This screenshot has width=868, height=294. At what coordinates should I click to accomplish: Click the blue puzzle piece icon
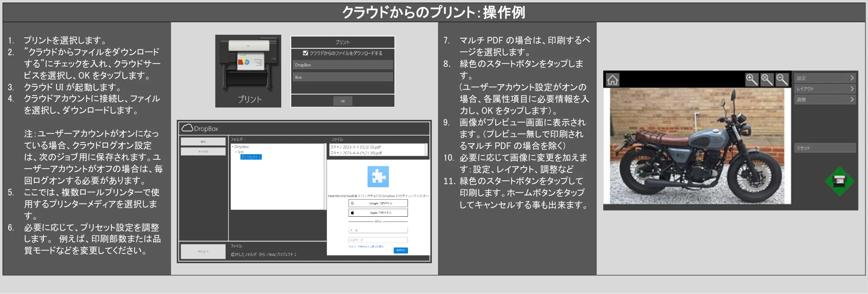click(x=378, y=176)
